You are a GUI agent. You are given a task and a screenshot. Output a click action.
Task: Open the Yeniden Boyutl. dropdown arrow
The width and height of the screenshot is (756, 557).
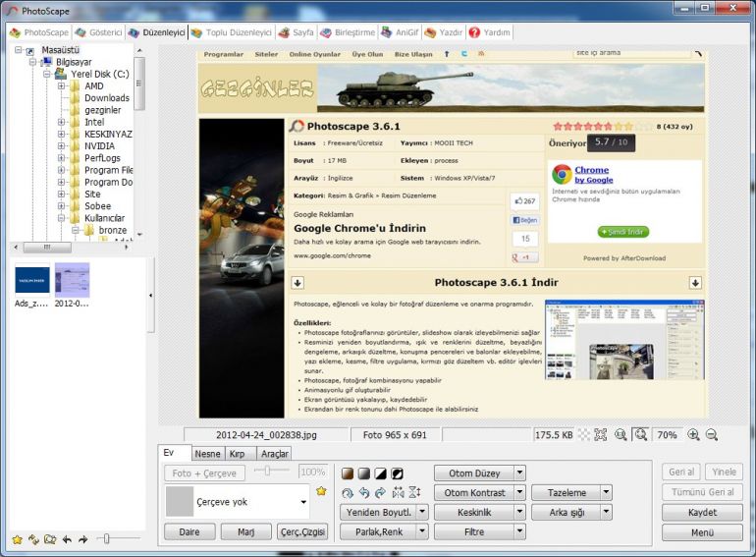[x=422, y=512]
